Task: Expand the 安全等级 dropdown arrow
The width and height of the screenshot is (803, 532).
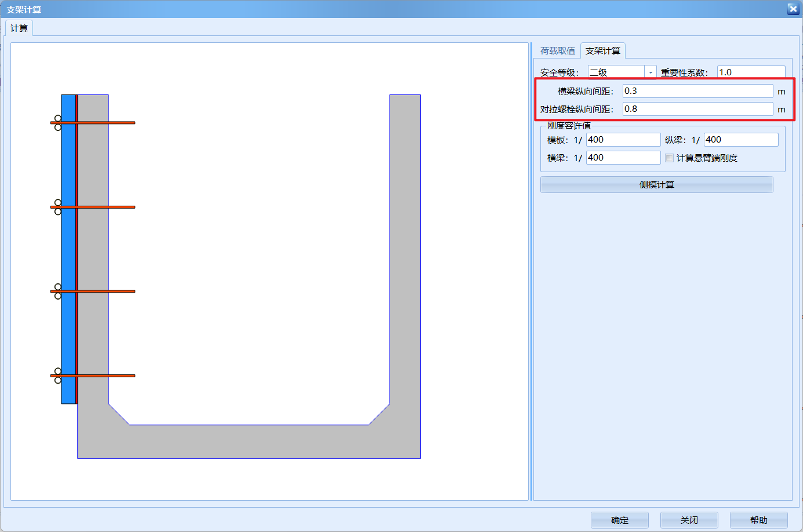Action: coord(651,72)
